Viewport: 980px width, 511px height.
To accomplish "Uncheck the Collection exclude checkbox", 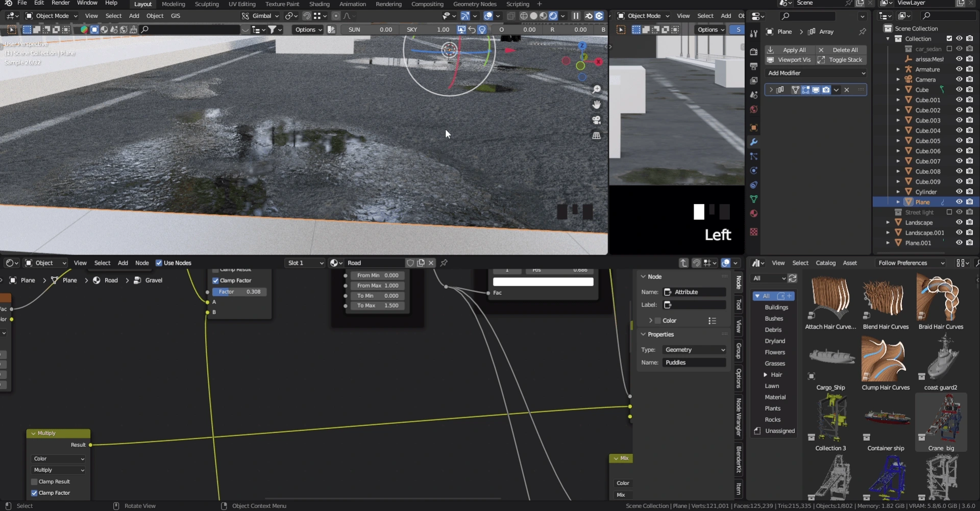I will (x=949, y=39).
